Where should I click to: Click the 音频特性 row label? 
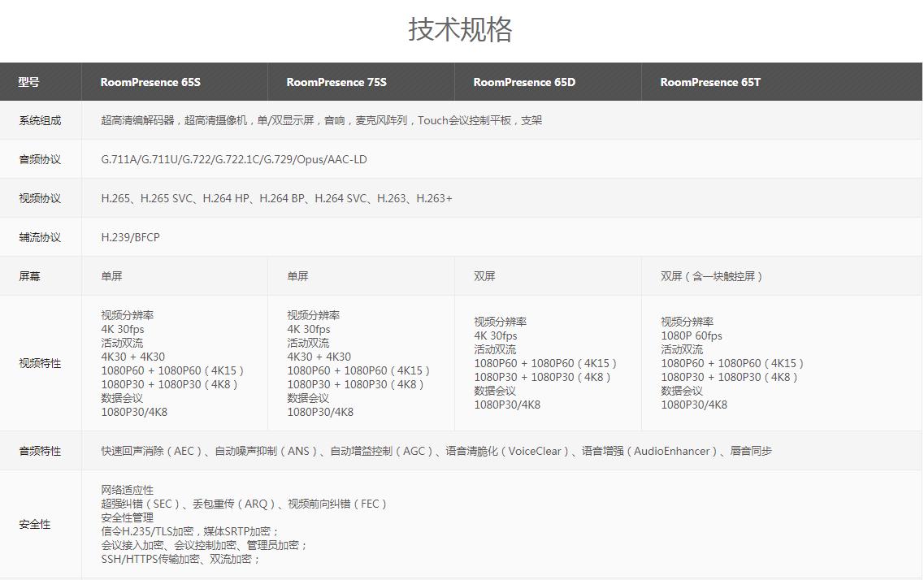(40, 452)
